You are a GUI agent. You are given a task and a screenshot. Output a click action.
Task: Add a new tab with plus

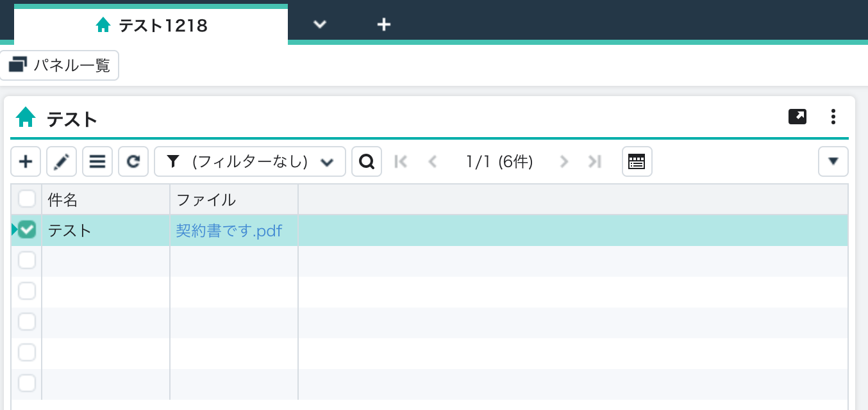(383, 24)
